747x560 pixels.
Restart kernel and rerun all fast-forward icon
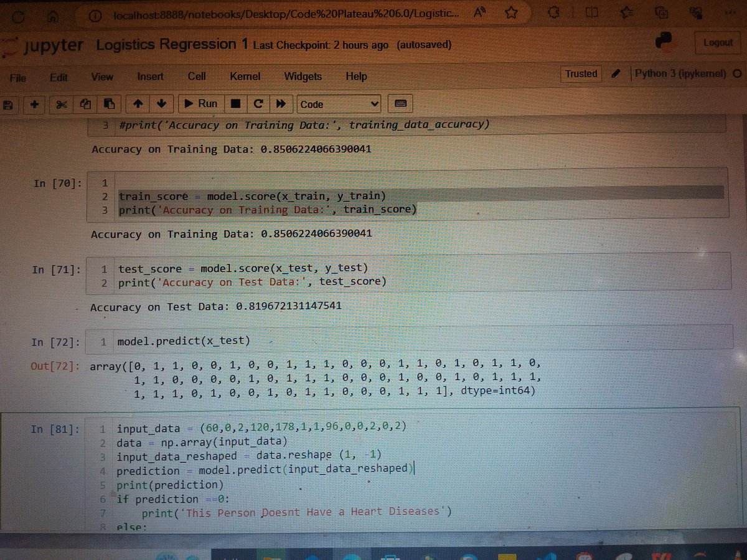tap(281, 104)
